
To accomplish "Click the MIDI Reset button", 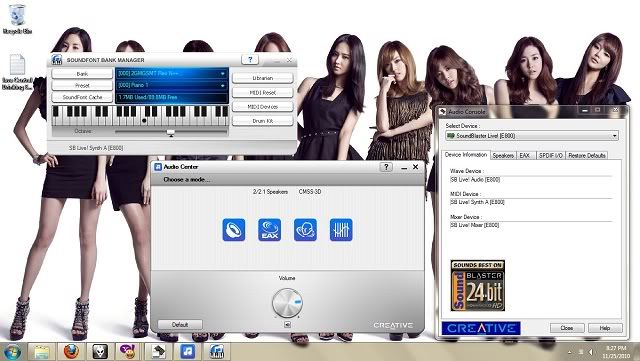I will (x=262, y=93).
